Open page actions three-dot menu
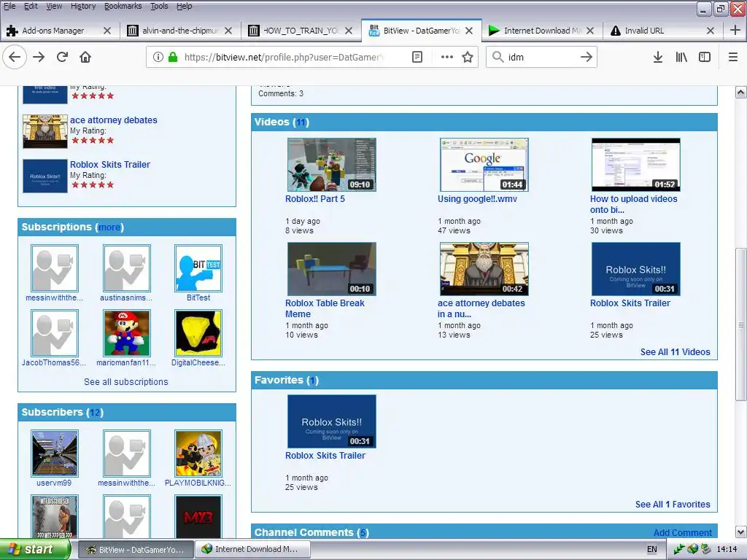Viewport: 747px width, 560px height. tap(447, 57)
